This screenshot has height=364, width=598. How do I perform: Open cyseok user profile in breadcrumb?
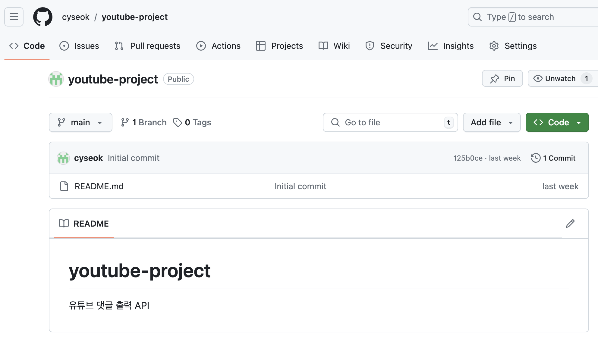(x=76, y=17)
